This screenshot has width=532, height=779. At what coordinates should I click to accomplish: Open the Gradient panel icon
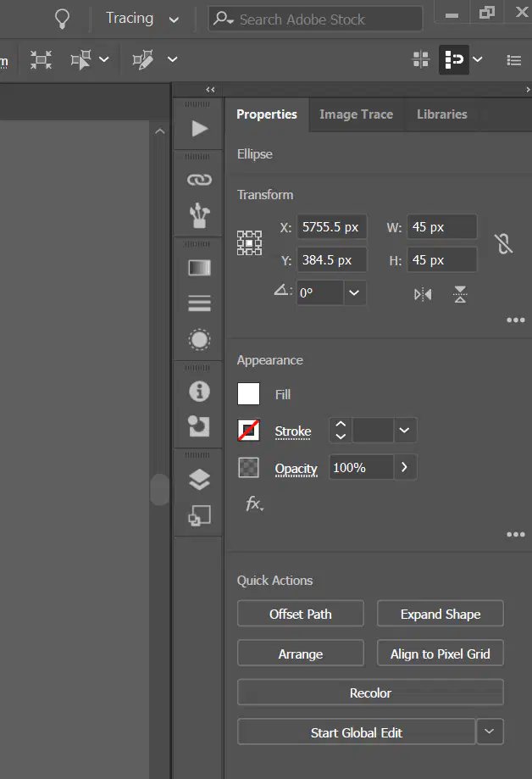(x=199, y=268)
